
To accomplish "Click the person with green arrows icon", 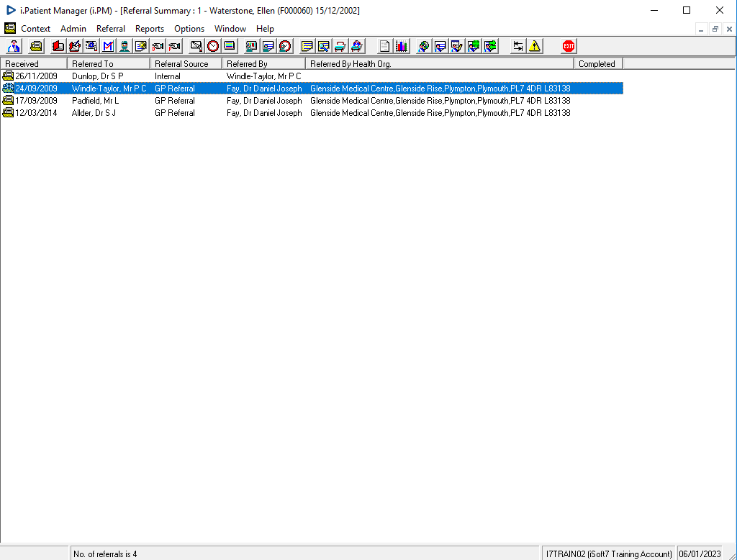I will (490, 46).
